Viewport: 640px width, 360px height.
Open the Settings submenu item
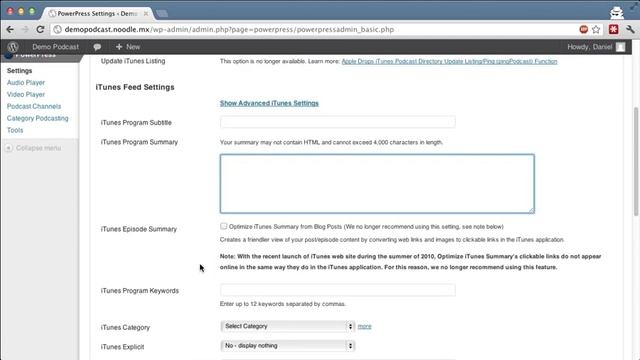pos(20,71)
